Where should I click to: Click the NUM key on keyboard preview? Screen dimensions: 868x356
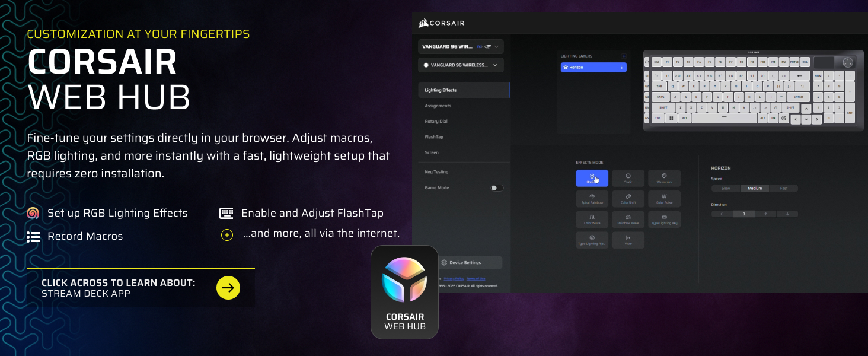pyautogui.click(x=818, y=75)
